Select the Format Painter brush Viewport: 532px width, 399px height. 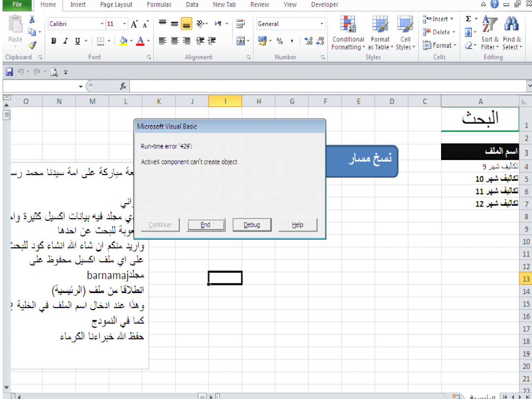tap(32, 45)
